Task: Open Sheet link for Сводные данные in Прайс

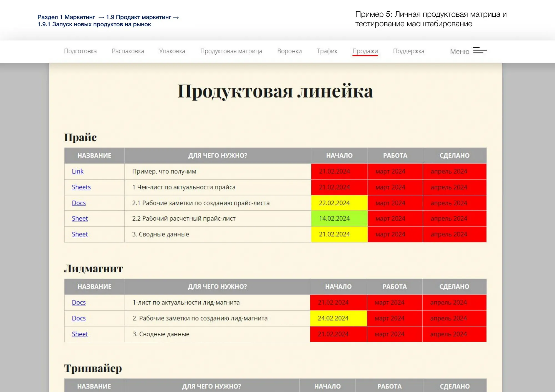Action: click(x=80, y=234)
